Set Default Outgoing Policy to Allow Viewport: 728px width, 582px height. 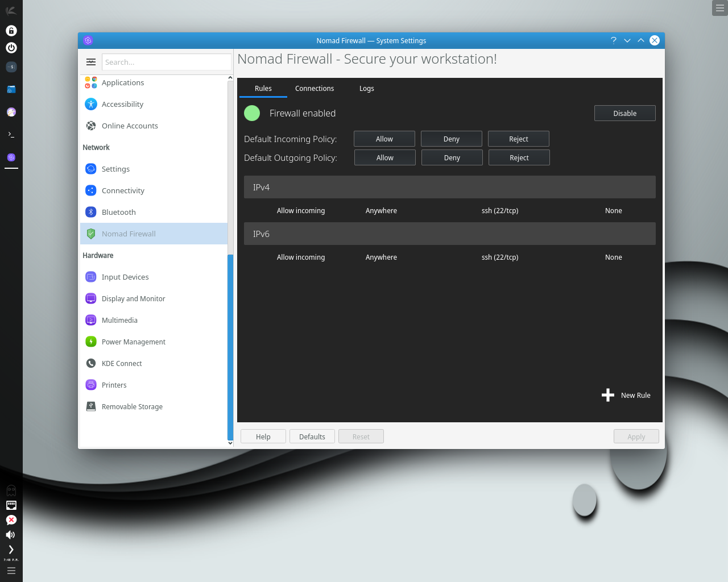pyautogui.click(x=385, y=157)
